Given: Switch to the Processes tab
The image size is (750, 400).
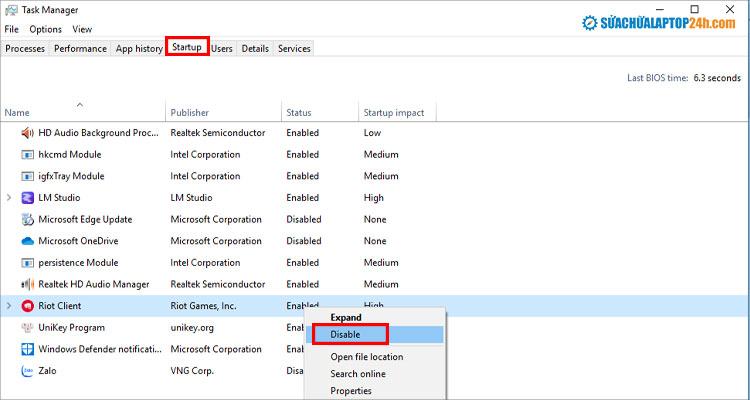Looking at the screenshot, I should coord(25,49).
